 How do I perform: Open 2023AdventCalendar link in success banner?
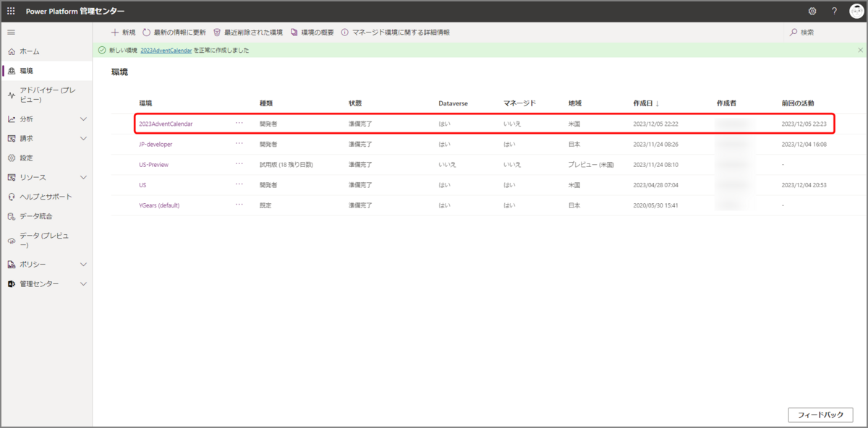[166, 50]
